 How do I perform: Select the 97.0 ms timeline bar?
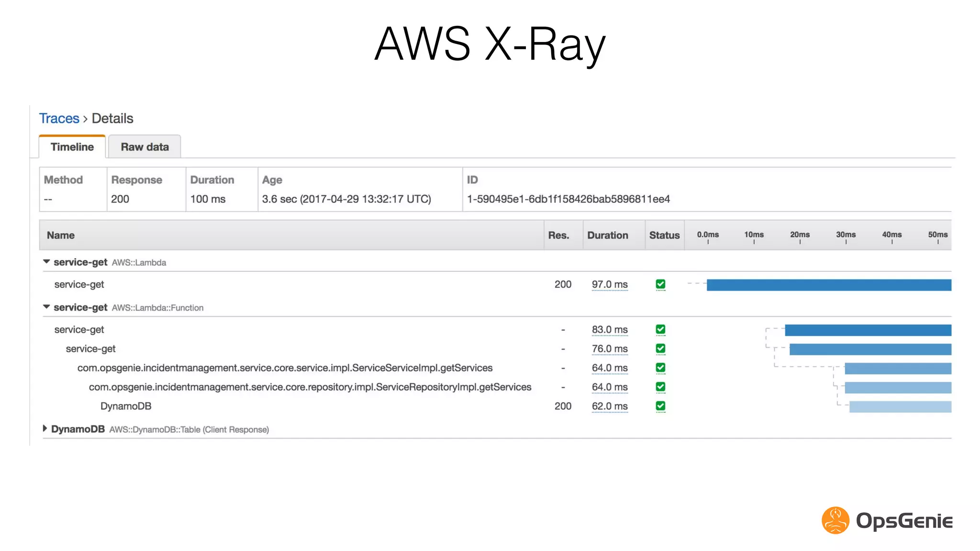pyautogui.click(x=829, y=285)
